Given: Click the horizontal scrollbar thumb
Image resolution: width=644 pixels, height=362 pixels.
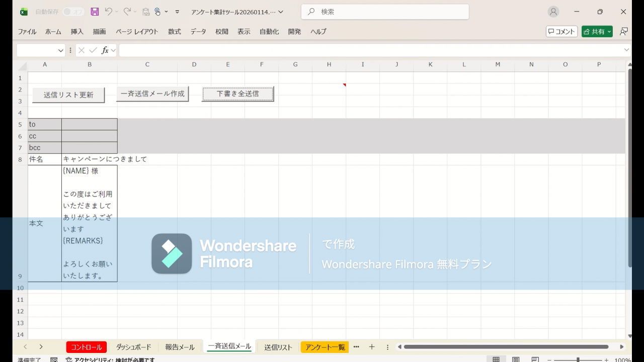Looking at the screenshot, I should tap(506, 347).
